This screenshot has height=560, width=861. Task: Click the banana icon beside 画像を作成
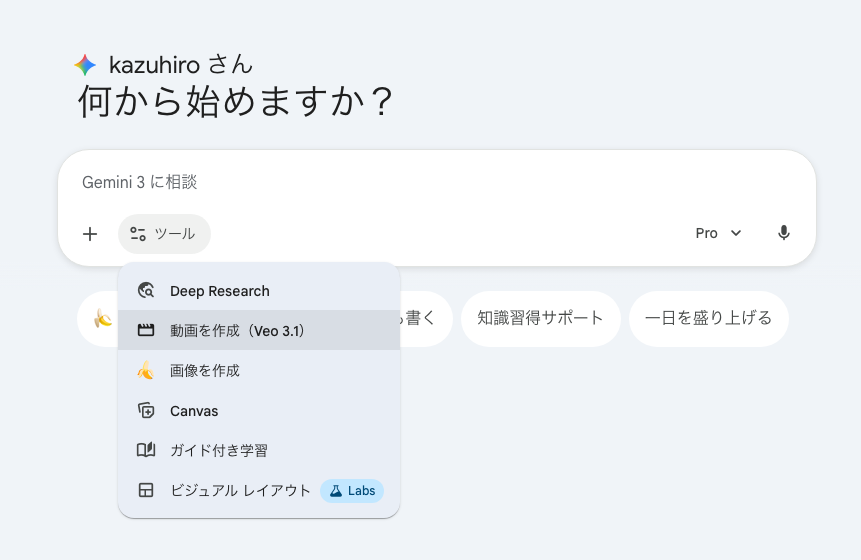pos(146,371)
